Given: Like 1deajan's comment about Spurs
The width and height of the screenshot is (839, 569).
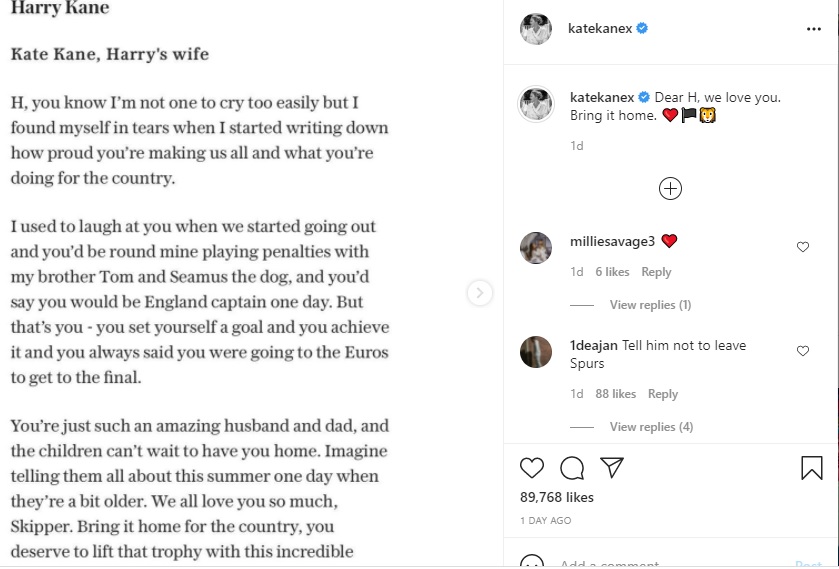Looking at the screenshot, I should (x=802, y=351).
